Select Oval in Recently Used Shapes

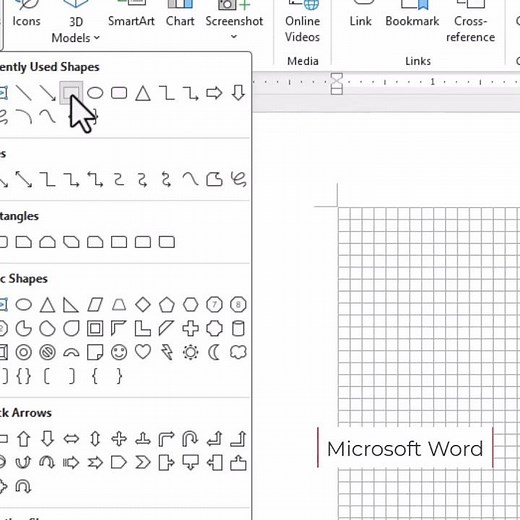pos(95,93)
